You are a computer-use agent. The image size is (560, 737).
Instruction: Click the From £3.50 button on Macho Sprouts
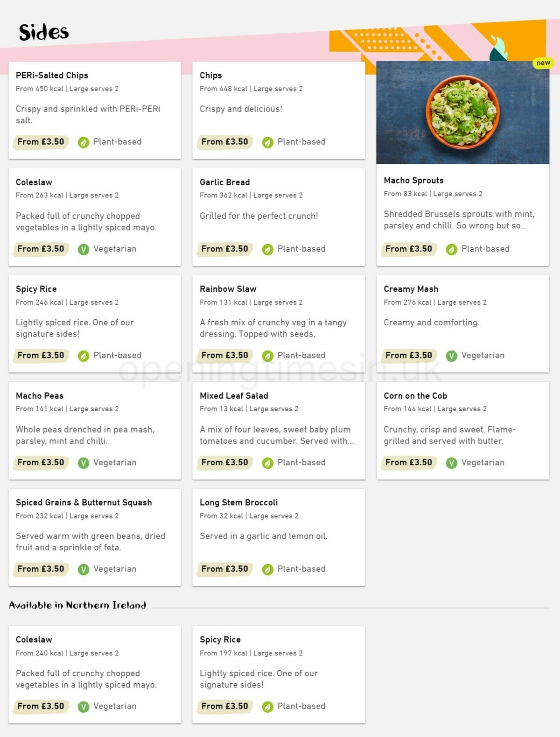(409, 249)
